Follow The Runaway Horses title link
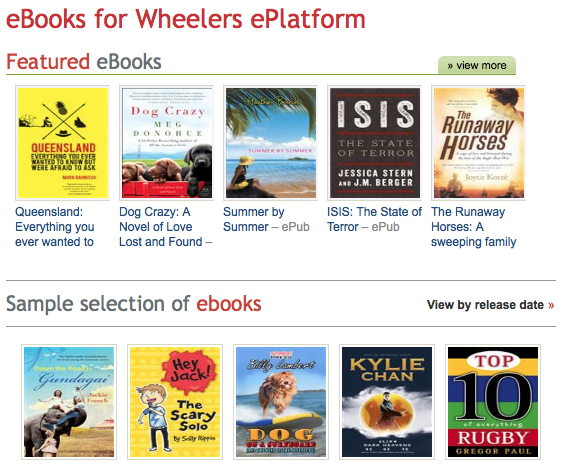563x468 pixels. [x=474, y=227]
